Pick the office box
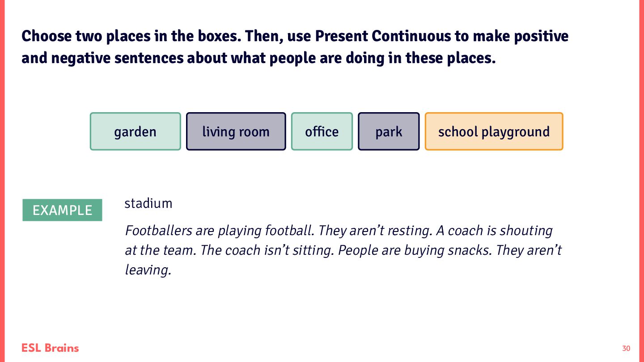Image resolution: width=644 pixels, height=362 pixels. (322, 131)
